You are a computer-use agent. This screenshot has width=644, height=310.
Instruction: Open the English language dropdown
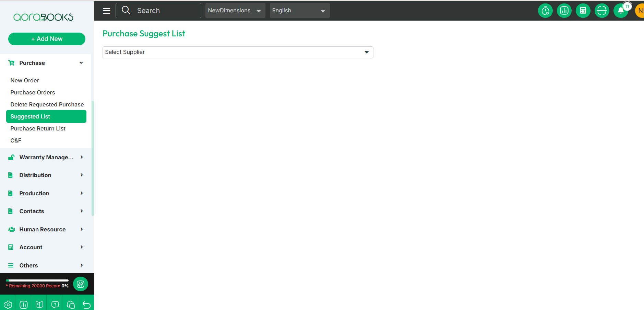click(299, 11)
